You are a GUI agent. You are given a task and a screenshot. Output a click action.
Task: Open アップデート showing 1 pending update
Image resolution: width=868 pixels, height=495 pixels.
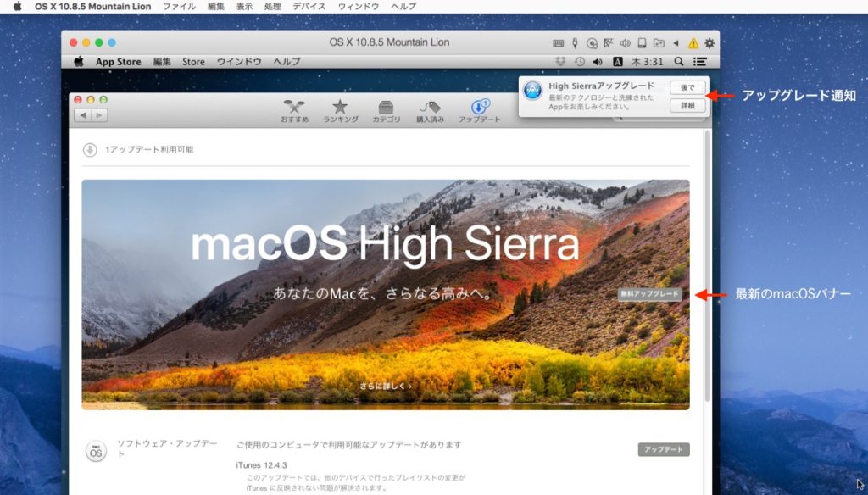(x=479, y=108)
